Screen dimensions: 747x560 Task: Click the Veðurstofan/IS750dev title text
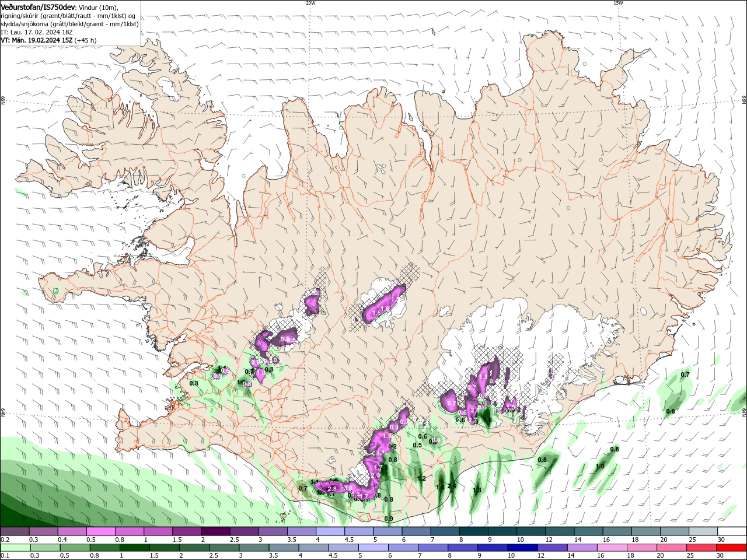[x=38, y=7]
